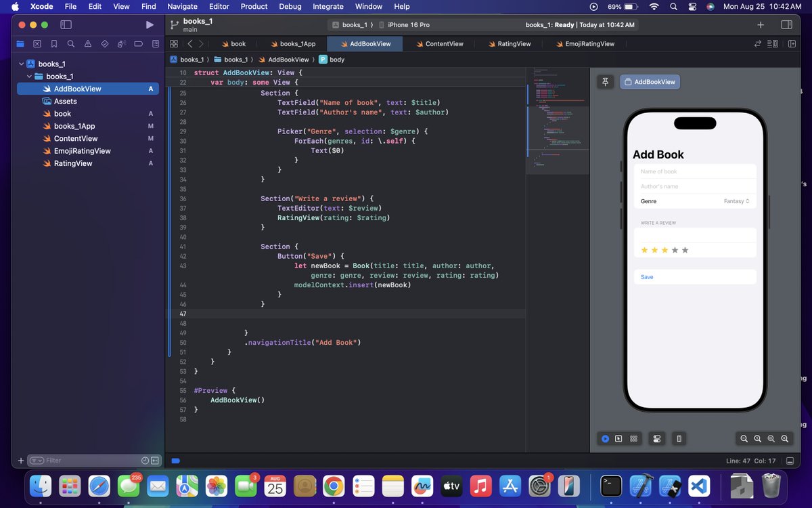This screenshot has width=812, height=508.
Task: Zoom preview canvas to fit
Action: [x=771, y=439]
